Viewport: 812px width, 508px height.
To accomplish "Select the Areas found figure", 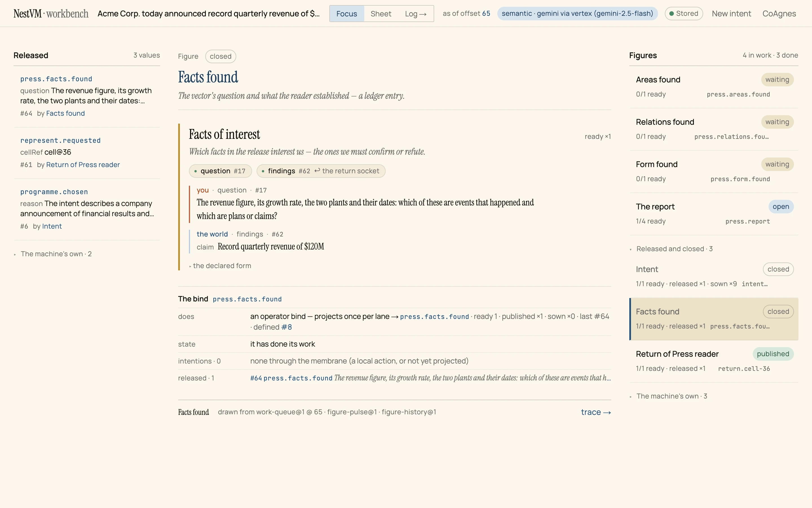I will 714,87.
